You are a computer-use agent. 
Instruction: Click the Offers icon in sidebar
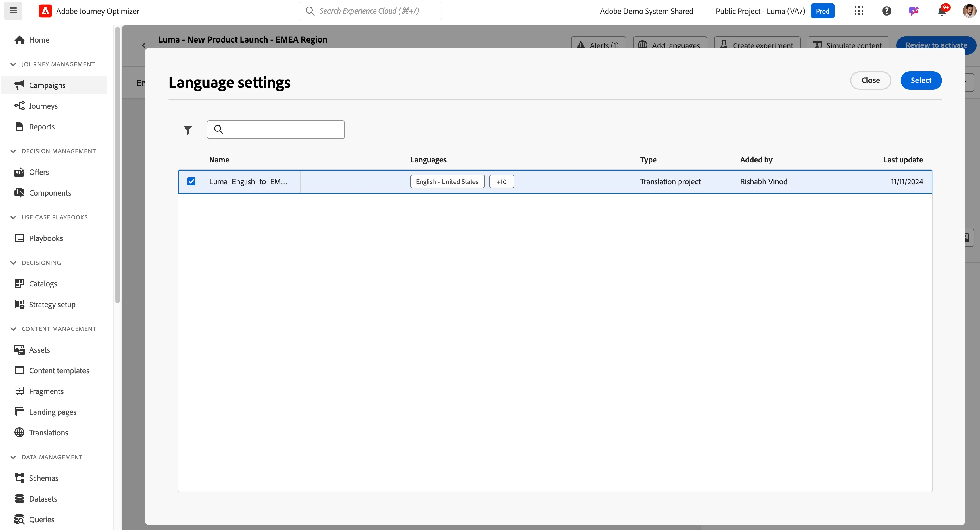click(20, 172)
